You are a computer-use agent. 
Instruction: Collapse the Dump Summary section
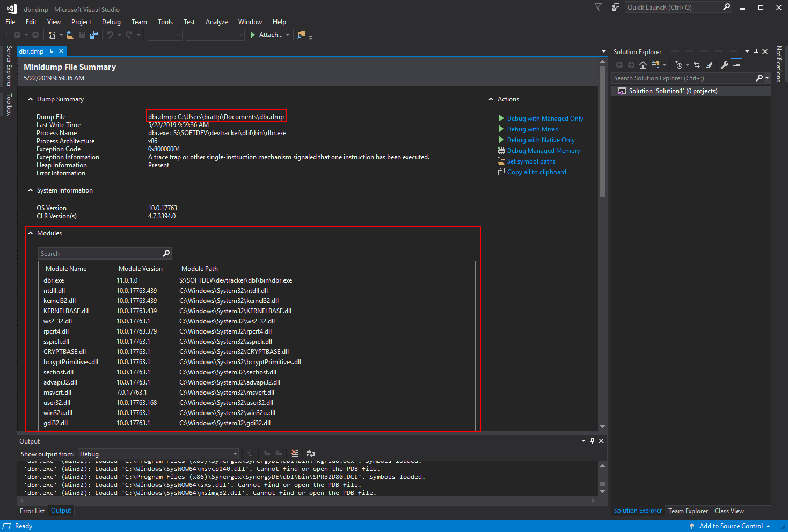coord(31,99)
